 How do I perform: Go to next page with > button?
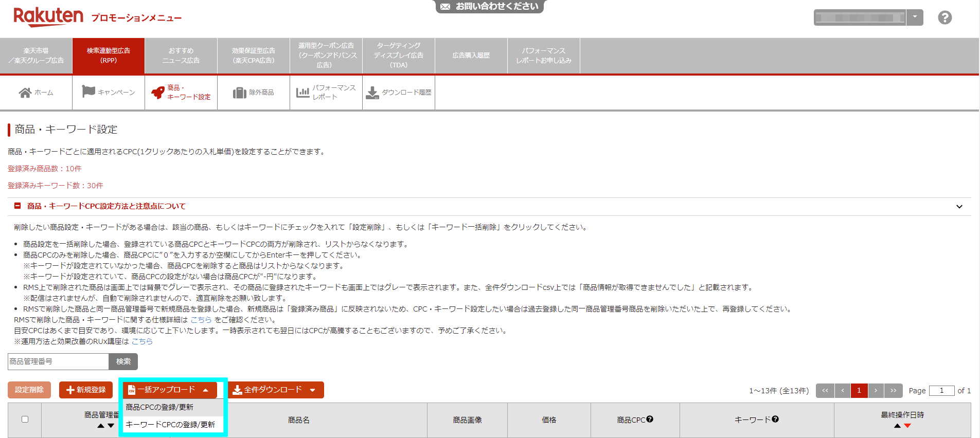click(x=876, y=391)
